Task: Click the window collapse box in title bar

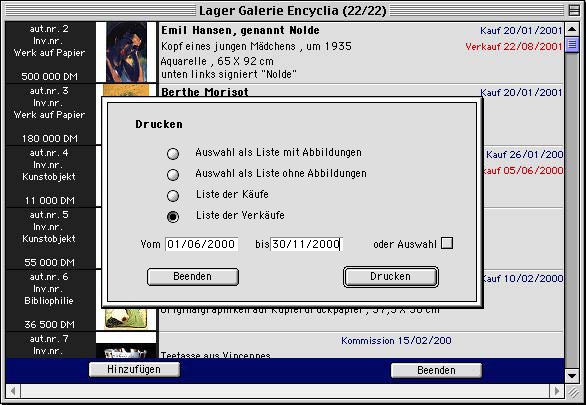Action: tap(574, 10)
